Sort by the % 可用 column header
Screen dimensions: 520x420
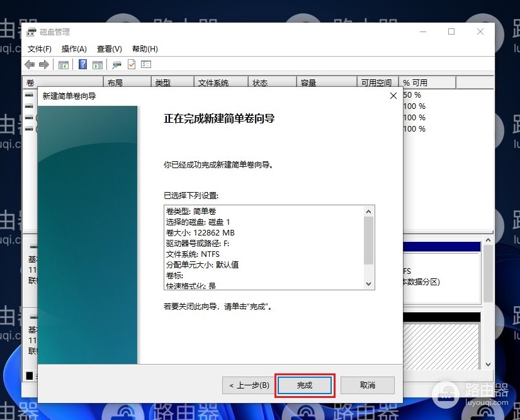pyautogui.click(x=427, y=82)
